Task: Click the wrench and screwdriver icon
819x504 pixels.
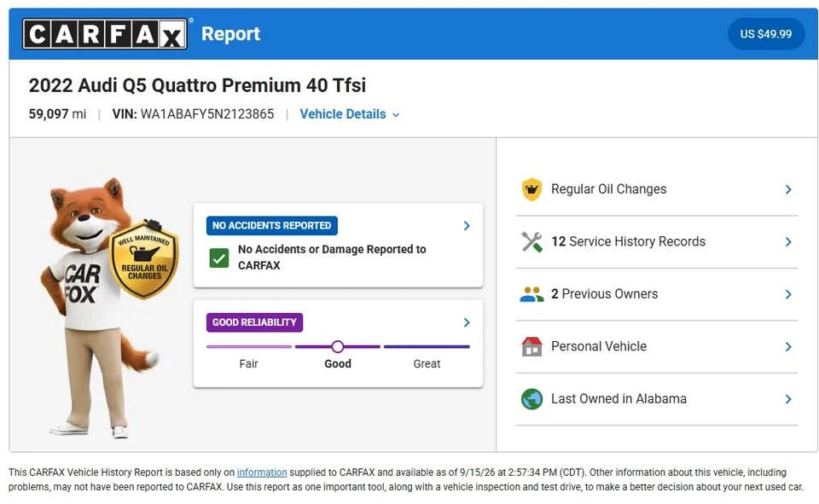Action: 531,242
